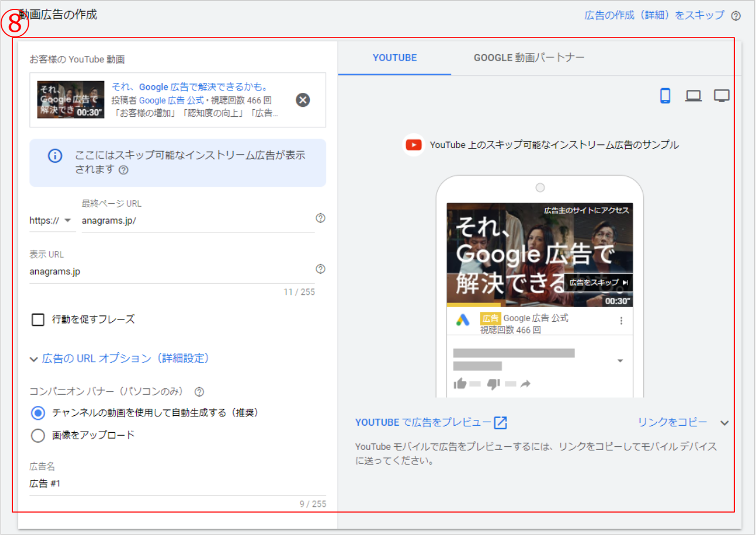Open the GOOGLE 動画パートナー tab

(x=529, y=58)
